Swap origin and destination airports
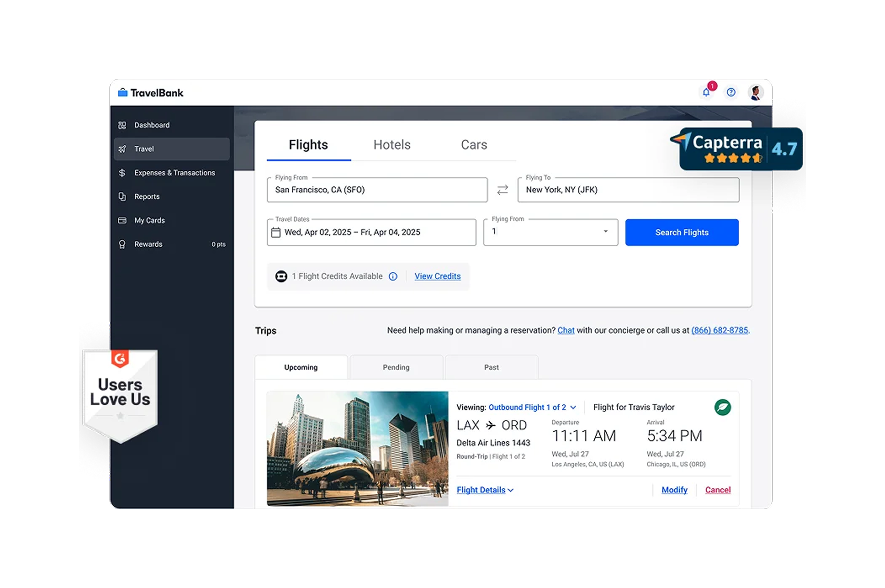The image size is (885, 588). pos(502,190)
